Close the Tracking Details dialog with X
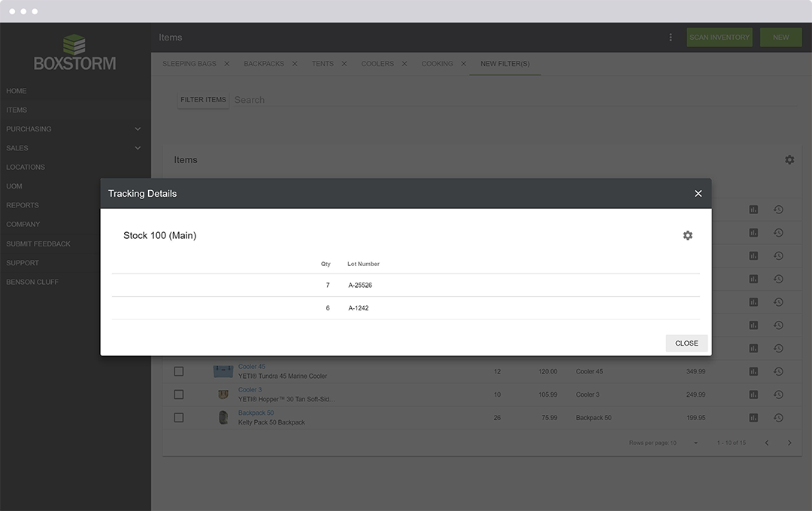Image resolution: width=812 pixels, height=511 pixels. click(698, 194)
